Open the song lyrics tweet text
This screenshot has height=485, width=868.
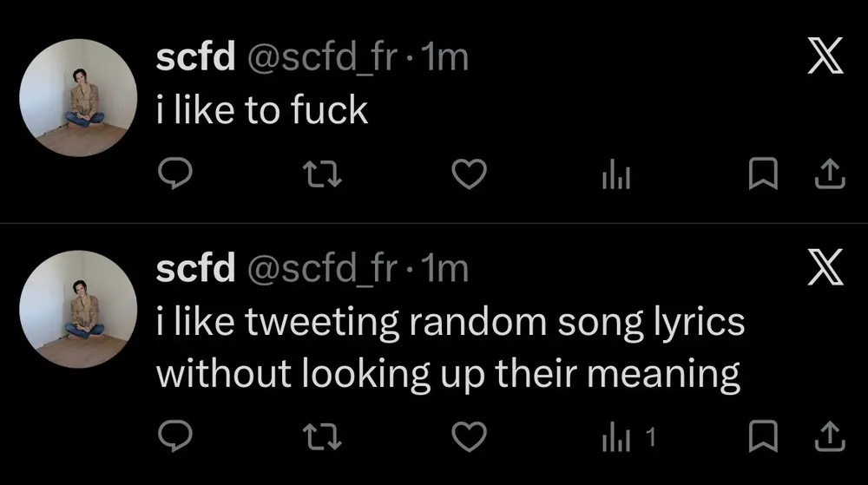[450, 348]
